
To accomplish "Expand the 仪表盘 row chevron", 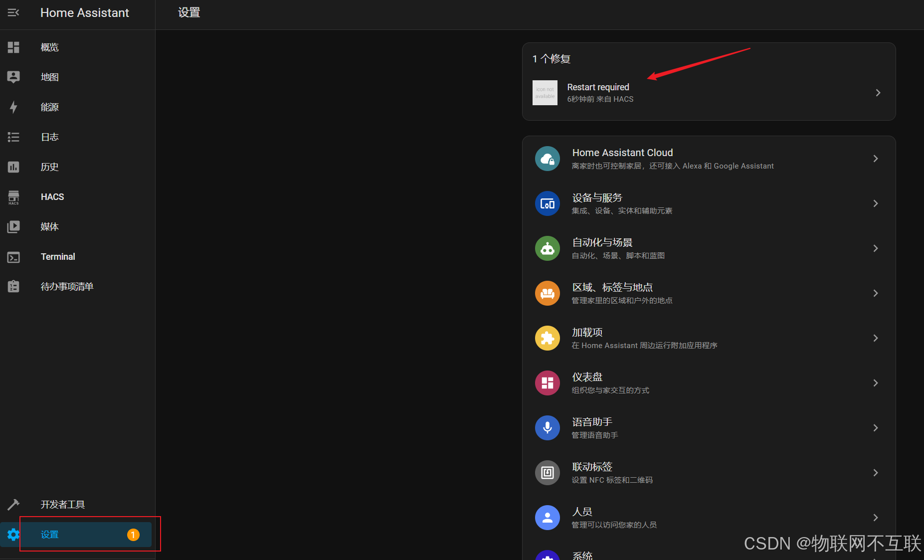I will (876, 383).
